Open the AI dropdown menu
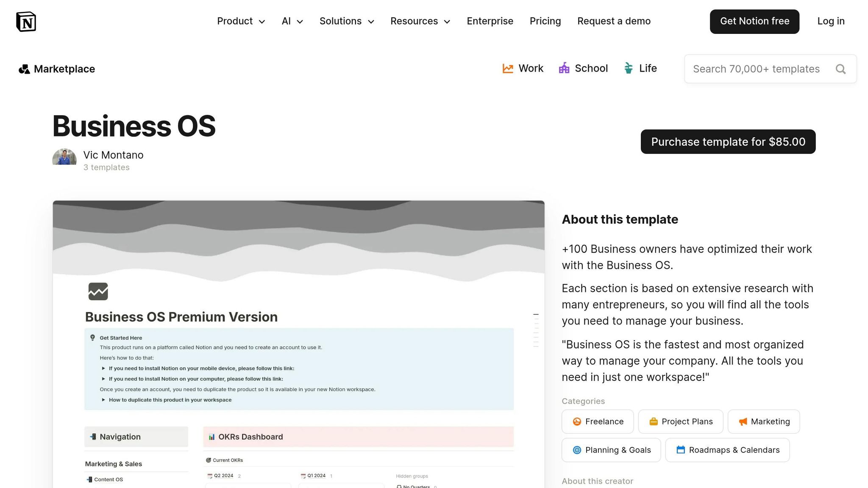Image resolution: width=868 pixels, height=488 pixels. [292, 21]
